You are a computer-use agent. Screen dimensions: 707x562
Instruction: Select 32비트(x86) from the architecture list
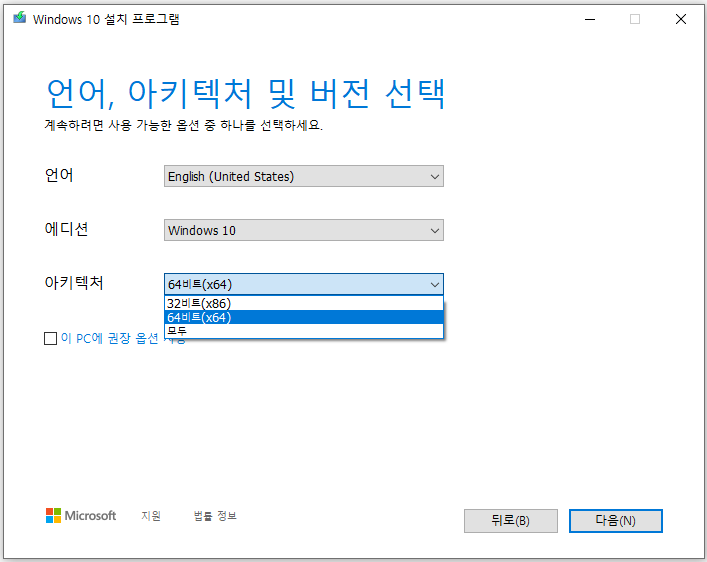click(x=303, y=304)
